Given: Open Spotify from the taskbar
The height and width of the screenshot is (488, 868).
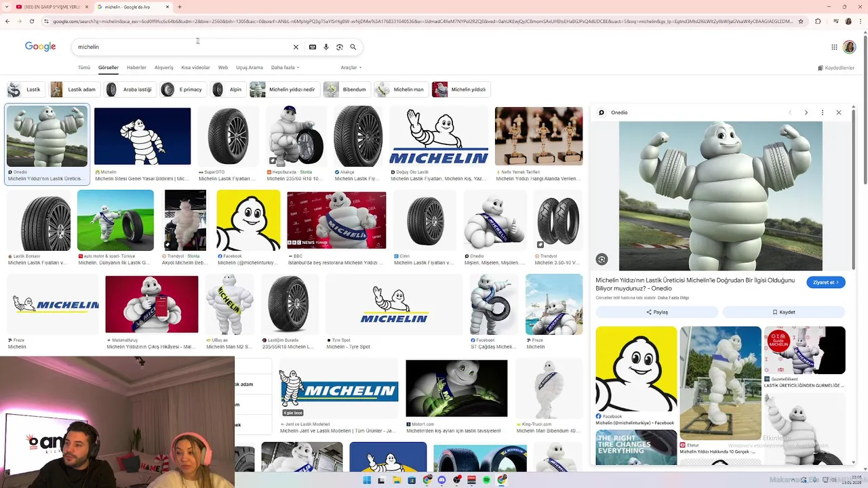Looking at the screenshot, I should (487, 480).
